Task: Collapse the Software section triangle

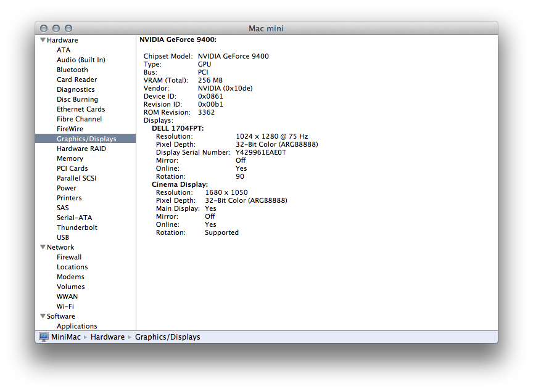Action: [x=43, y=316]
